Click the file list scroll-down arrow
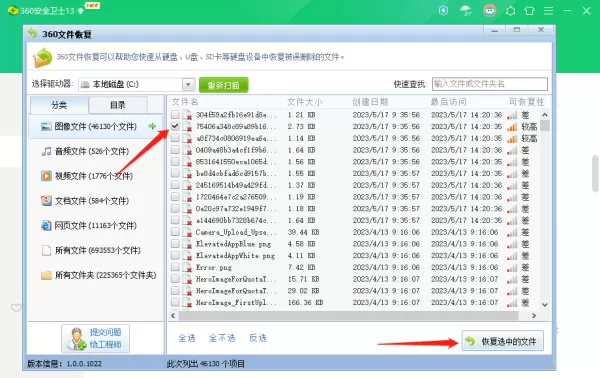This screenshot has height=378, width=600. (545, 305)
